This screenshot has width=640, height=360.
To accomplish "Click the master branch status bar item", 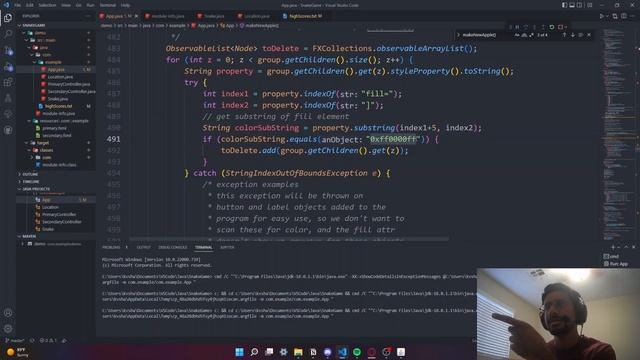I will pyautogui.click(x=15, y=340).
